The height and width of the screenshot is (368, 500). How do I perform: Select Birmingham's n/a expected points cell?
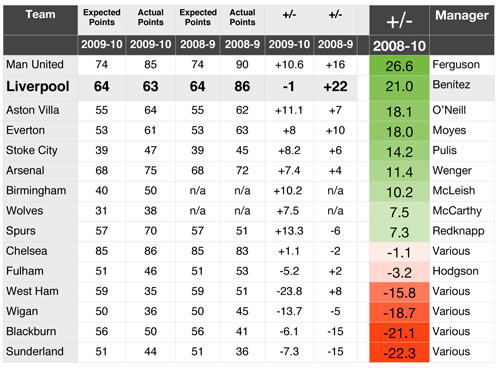pos(197,191)
